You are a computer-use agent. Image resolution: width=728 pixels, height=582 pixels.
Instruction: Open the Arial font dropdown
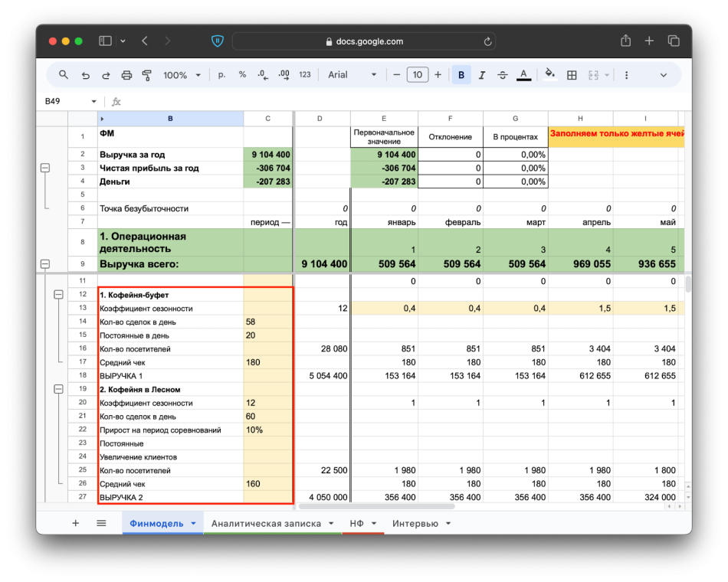[353, 75]
